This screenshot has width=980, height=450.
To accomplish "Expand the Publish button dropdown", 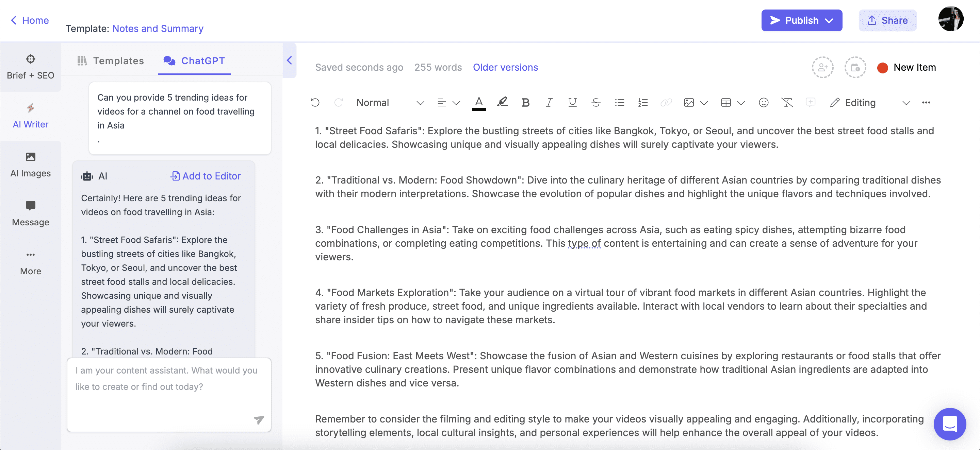I will 831,20.
